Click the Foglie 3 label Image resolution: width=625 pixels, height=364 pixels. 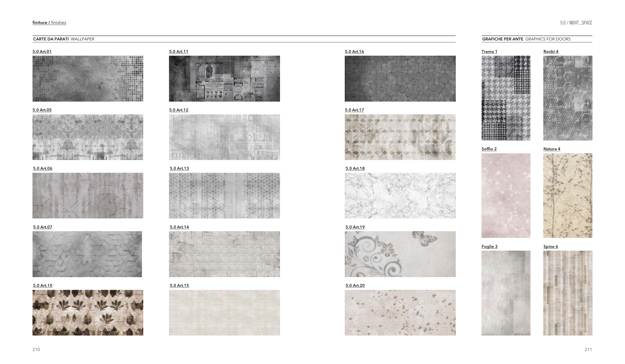pyautogui.click(x=489, y=246)
